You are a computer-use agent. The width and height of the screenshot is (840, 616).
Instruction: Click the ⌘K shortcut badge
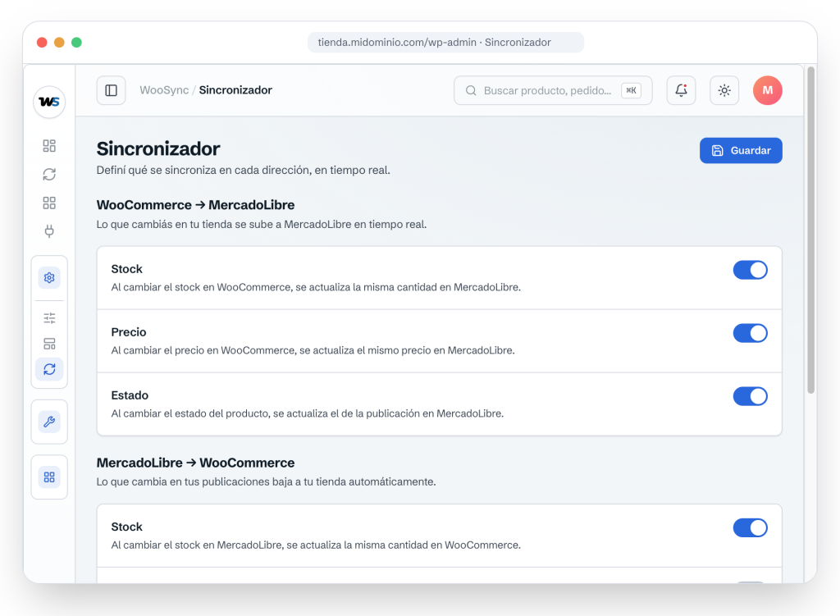point(631,90)
